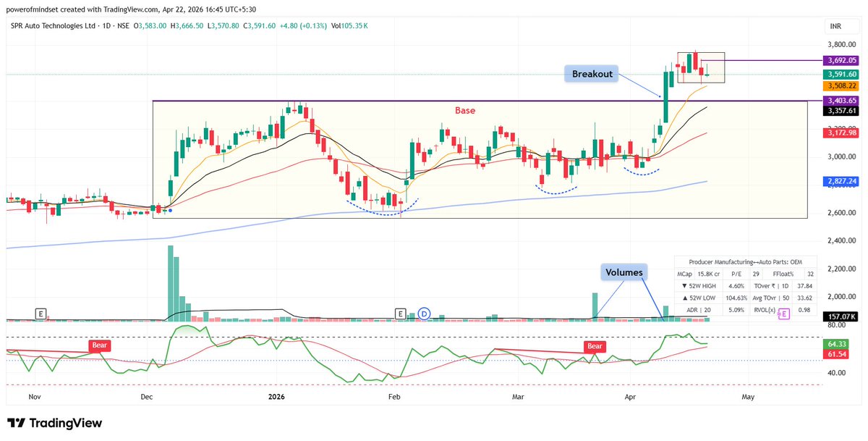Click the blue 2,827.24 moving average label

(x=843, y=181)
